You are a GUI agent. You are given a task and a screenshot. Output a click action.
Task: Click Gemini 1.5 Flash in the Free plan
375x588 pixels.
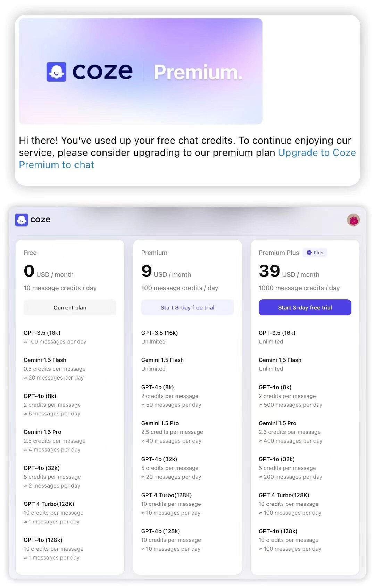pyautogui.click(x=45, y=360)
